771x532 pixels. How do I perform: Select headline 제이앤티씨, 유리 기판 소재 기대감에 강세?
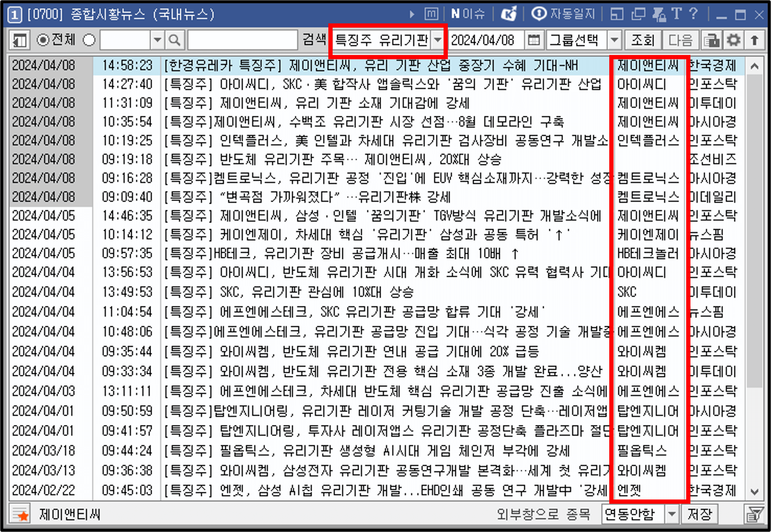point(344,103)
